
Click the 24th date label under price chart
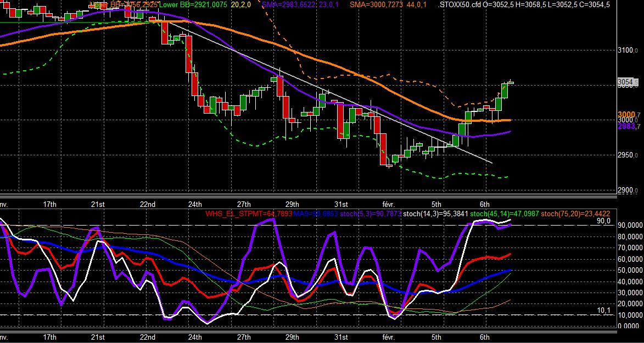195,204
